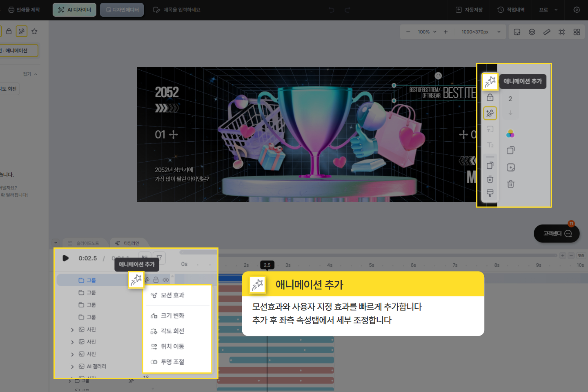Toggle eye visibility for selected 그룹 layer
Screen dimensions: 588x392
pos(166,280)
